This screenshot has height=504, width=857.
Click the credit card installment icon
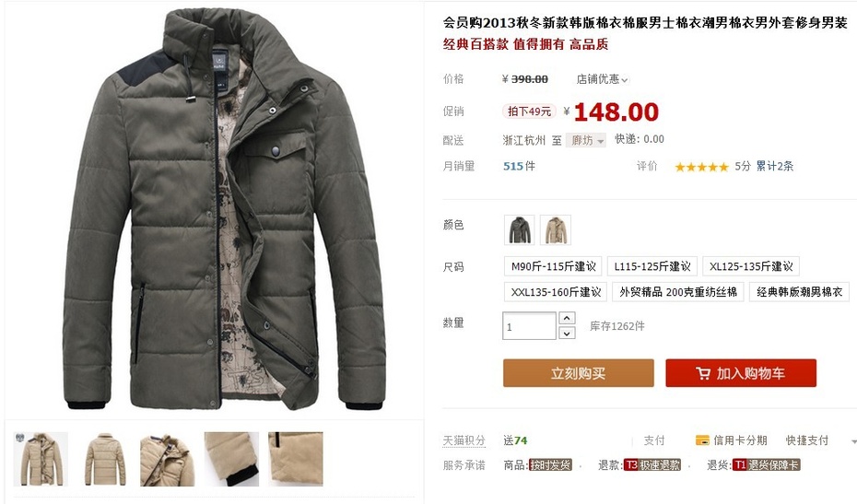[702, 440]
